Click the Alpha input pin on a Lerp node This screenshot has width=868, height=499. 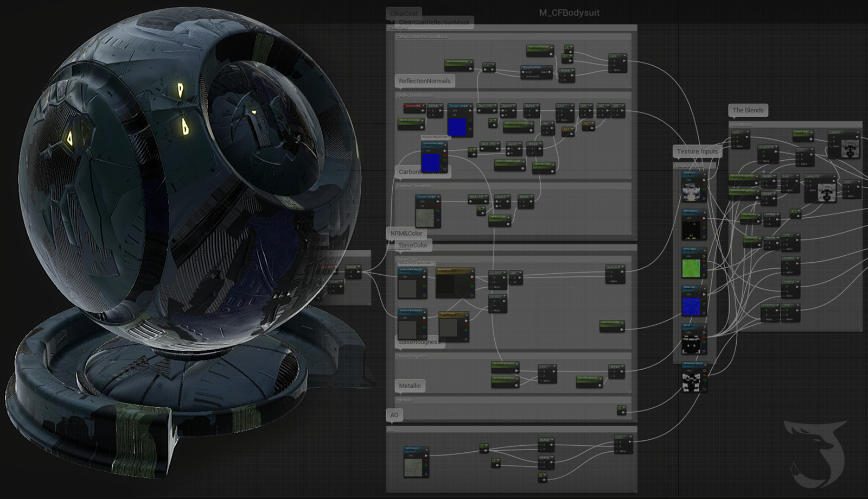tap(559, 120)
